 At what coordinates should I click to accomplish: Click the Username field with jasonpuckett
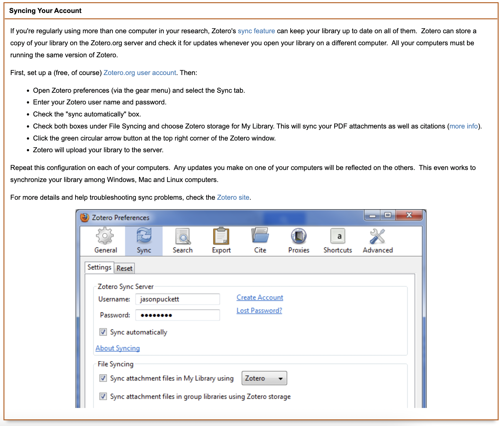click(x=178, y=299)
